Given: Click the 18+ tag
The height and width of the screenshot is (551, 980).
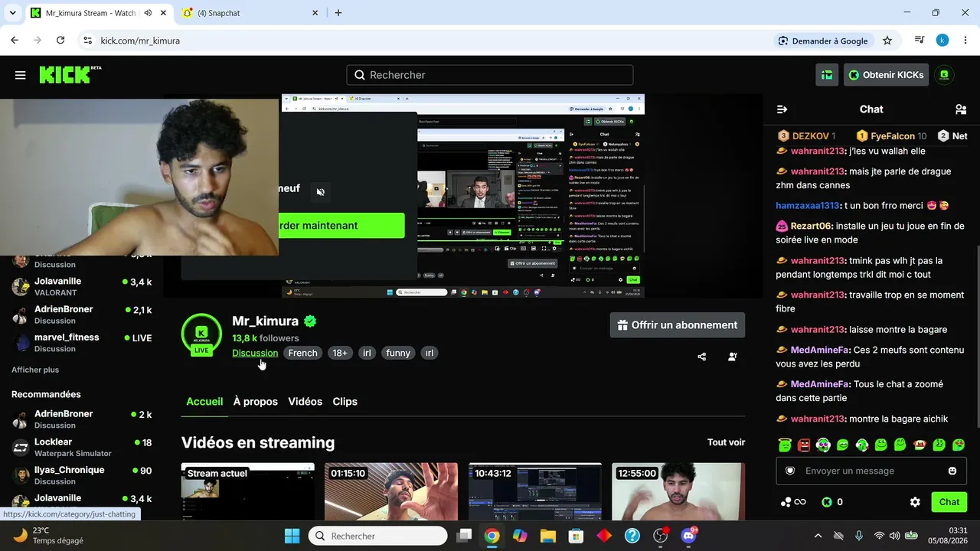Looking at the screenshot, I should click(340, 353).
